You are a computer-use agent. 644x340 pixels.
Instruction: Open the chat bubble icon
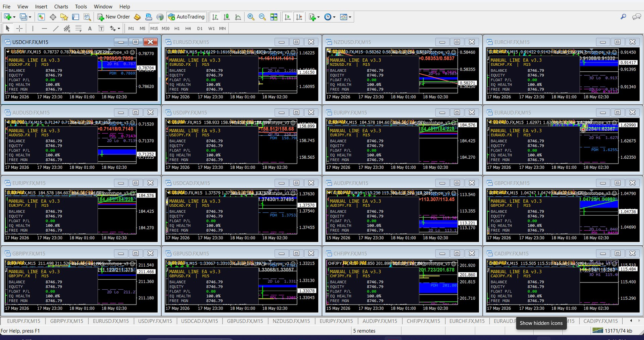tap(637, 17)
